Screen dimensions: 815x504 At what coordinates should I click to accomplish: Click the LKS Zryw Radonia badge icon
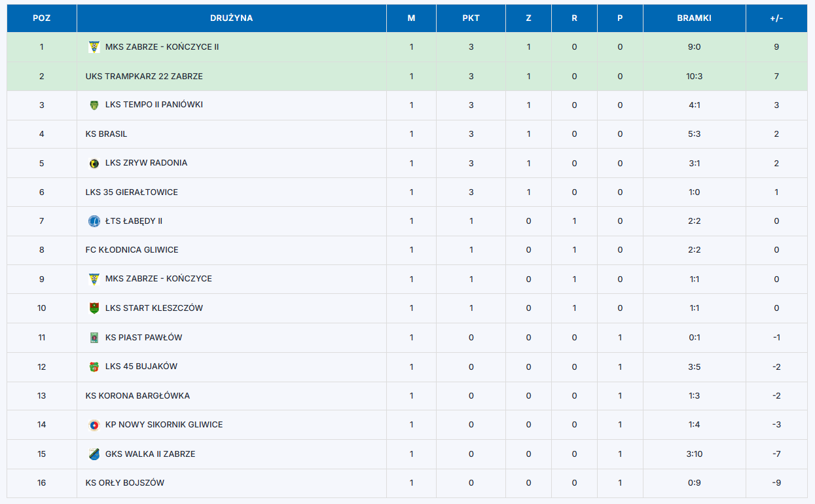(94, 163)
